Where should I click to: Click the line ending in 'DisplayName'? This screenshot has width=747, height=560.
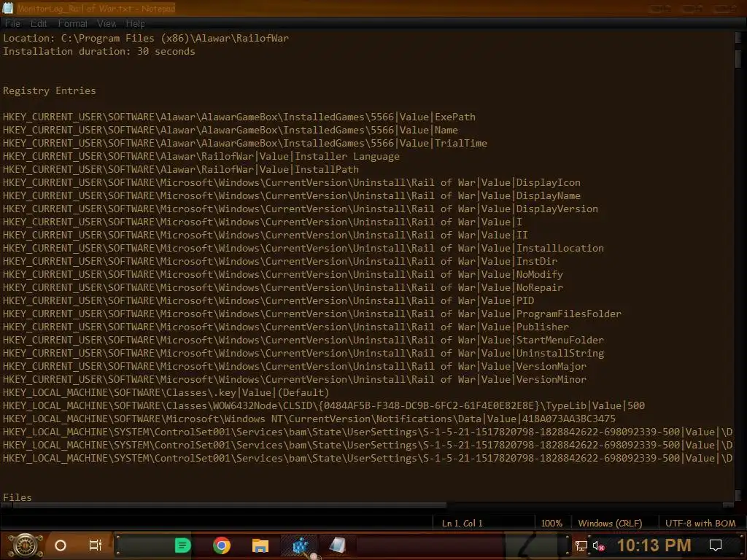click(292, 195)
